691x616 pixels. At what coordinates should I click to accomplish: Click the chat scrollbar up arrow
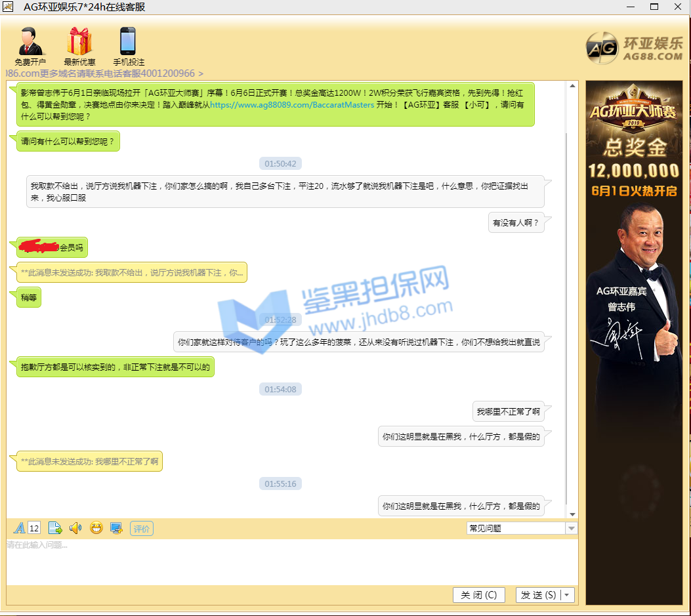572,86
